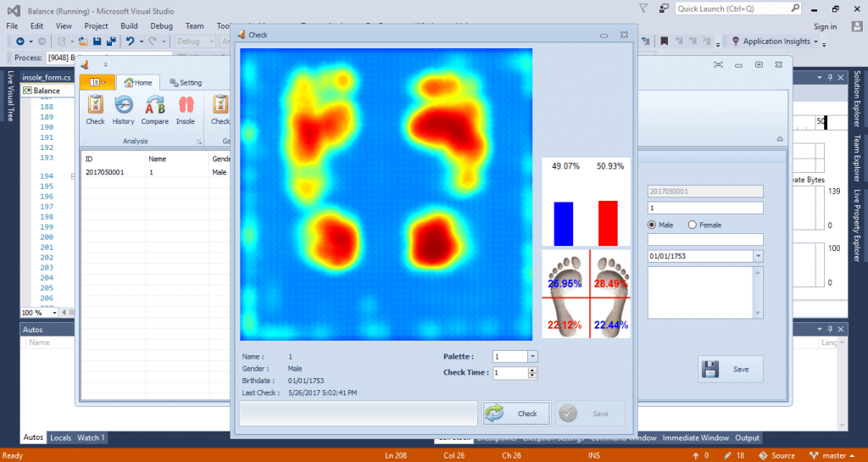Click the Check icon in Analysis group
The height and width of the screenshot is (462, 868).
[95, 109]
